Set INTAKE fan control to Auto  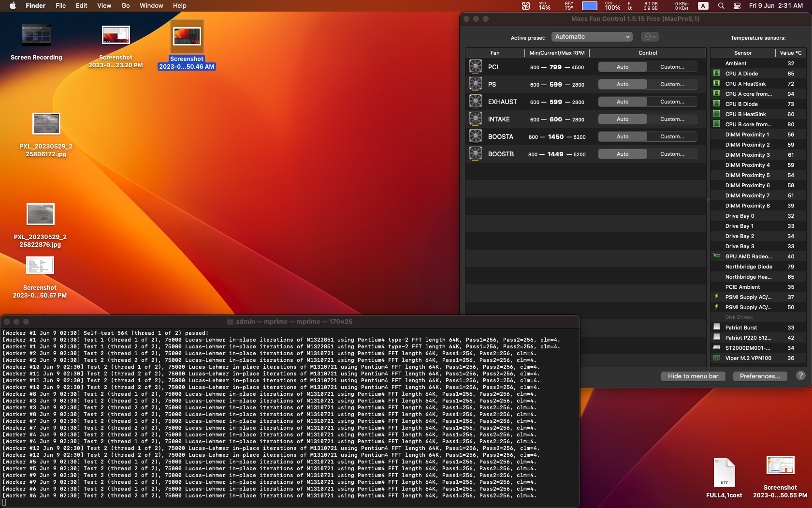point(623,119)
